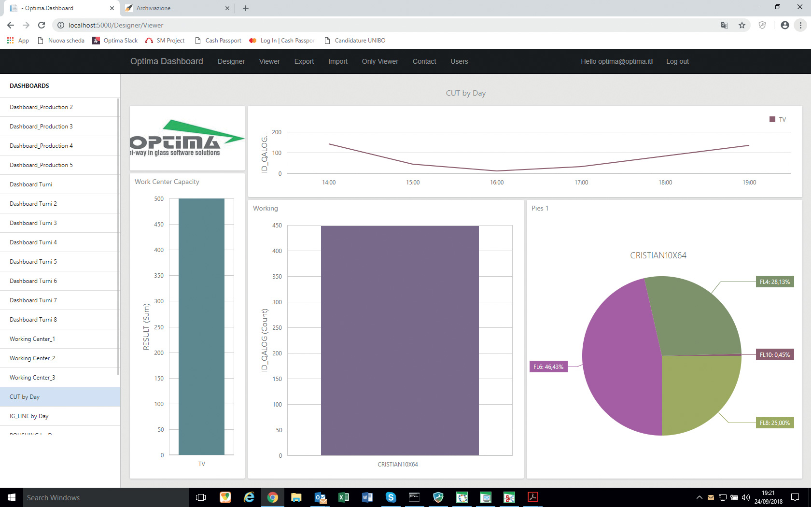Open the Export menu item

pos(304,61)
